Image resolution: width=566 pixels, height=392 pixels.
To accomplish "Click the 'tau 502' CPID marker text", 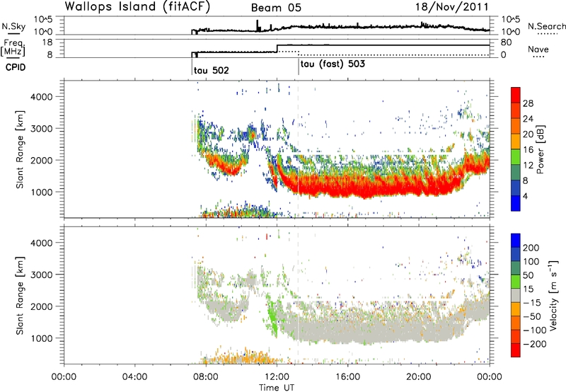I will (211, 70).
